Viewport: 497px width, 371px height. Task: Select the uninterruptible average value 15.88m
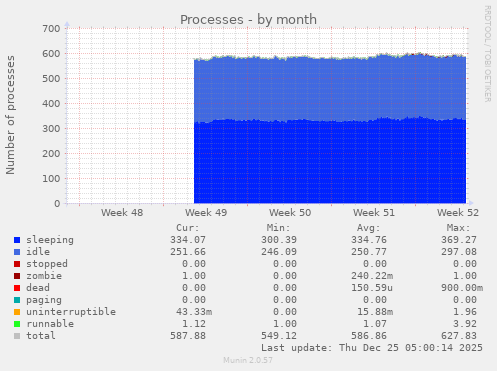click(x=375, y=312)
